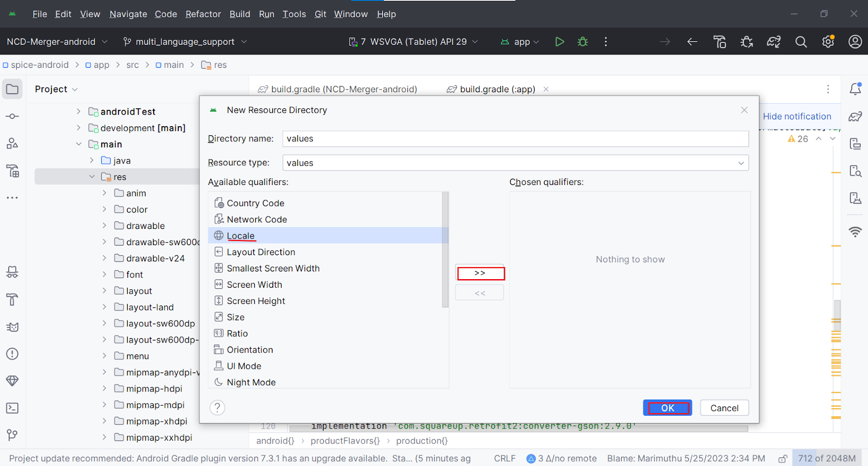This screenshot has width=868, height=466.
Task: Expand the java folder in tree
Action: (x=92, y=161)
